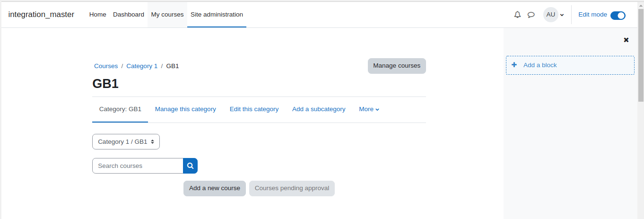Switch to the Manage this category tab

point(185,109)
